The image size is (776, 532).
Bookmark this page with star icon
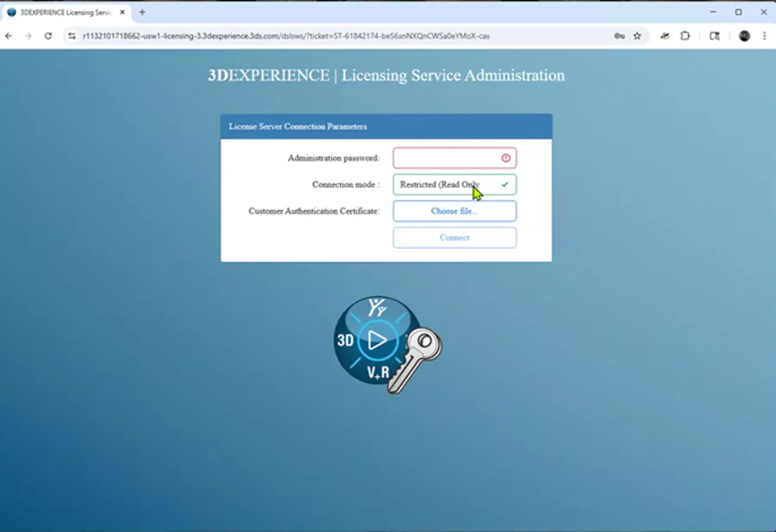637,35
